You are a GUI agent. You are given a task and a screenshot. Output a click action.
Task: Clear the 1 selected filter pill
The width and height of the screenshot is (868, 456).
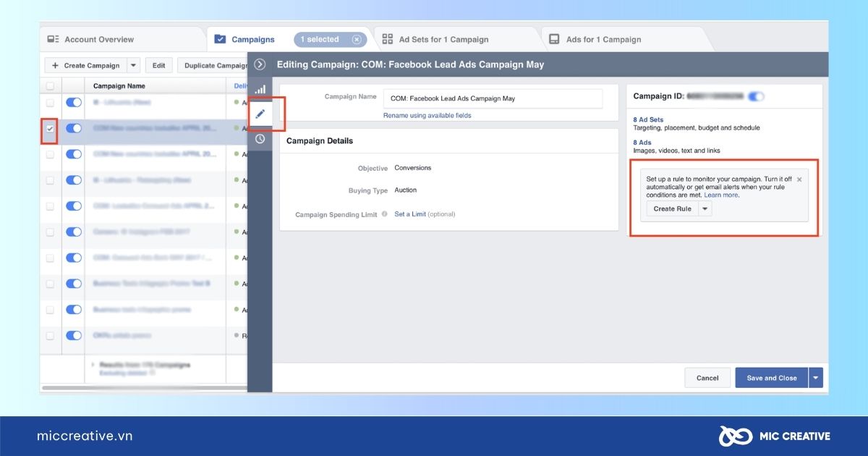click(x=357, y=40)
